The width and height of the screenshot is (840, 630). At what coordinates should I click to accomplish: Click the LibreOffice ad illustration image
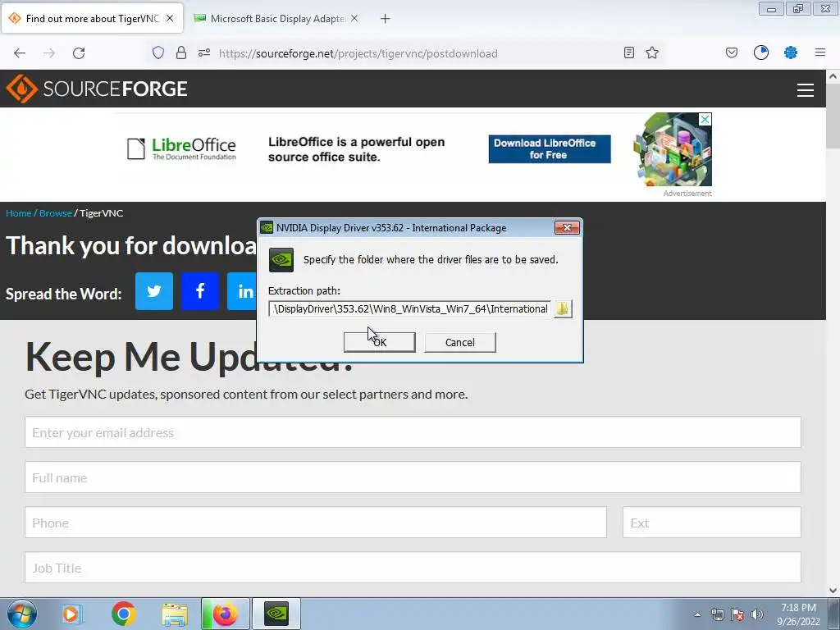coord(673,149)
